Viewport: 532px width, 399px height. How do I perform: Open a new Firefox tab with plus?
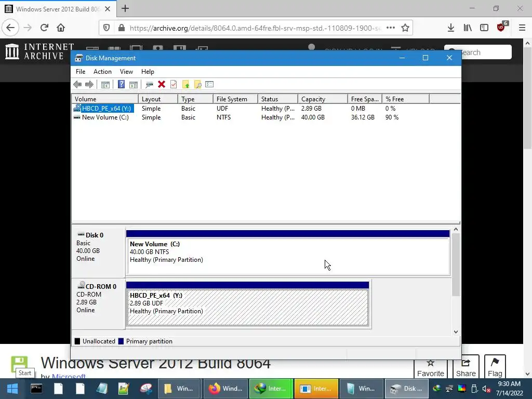[x=125, y=8]
